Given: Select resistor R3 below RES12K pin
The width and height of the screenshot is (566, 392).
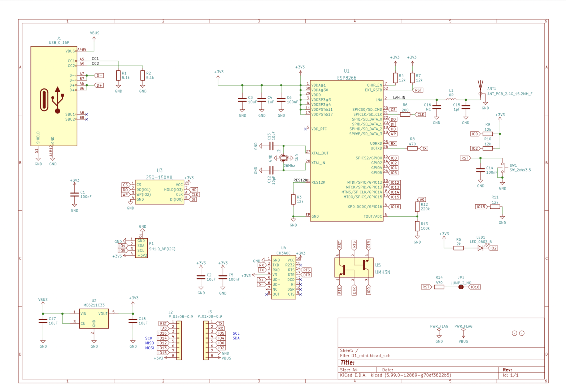Looking at the screenshot, I should pyautogui.click(x=293, y=199).
